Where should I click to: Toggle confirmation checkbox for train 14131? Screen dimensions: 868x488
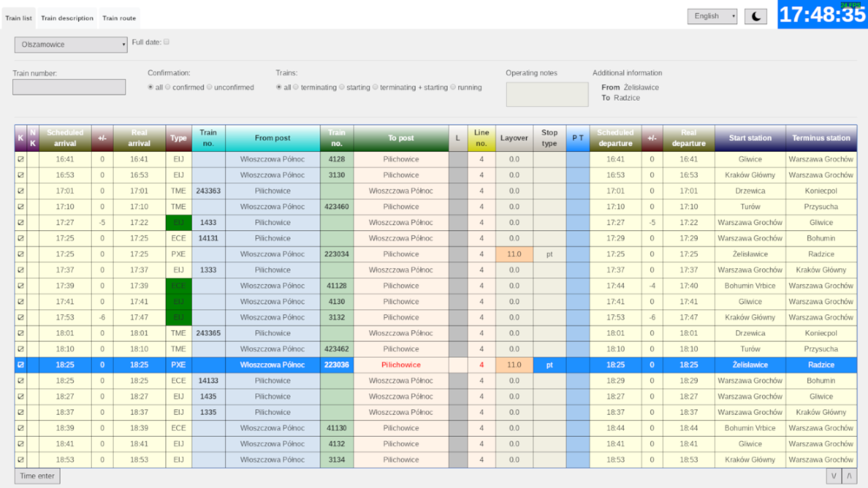21,238
